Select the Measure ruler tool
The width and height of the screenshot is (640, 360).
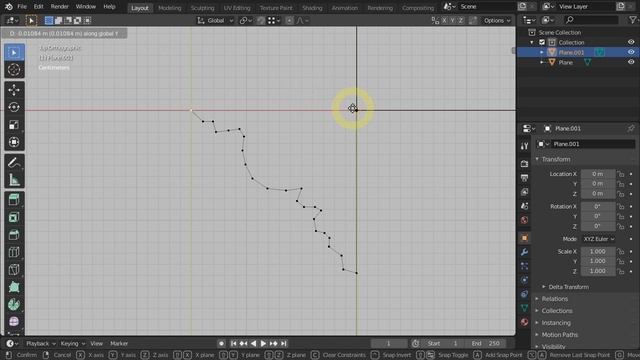pyautogui.click(x=14, y=180)
